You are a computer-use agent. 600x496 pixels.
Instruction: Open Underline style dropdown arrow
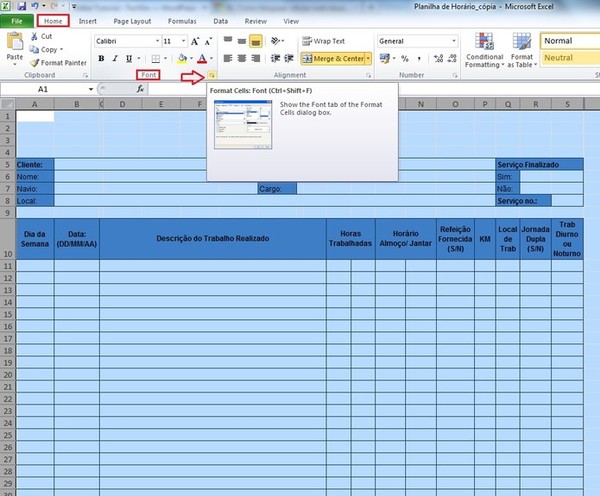139,59
